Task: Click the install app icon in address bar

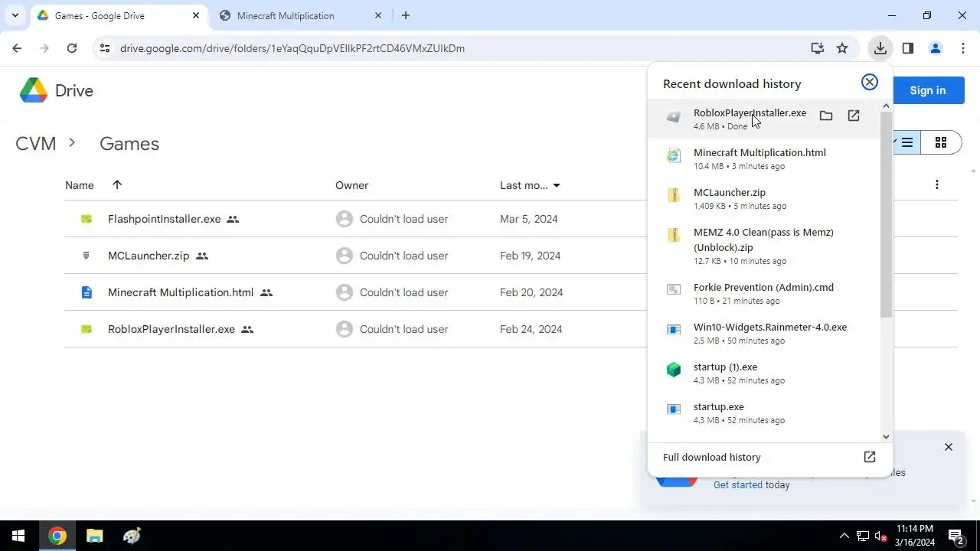Action: point(818,48)
